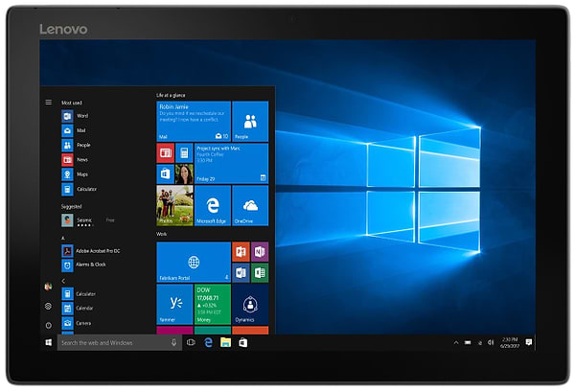Click the Life at a glance group header
575x392 pixels.
tap(171, 95)
